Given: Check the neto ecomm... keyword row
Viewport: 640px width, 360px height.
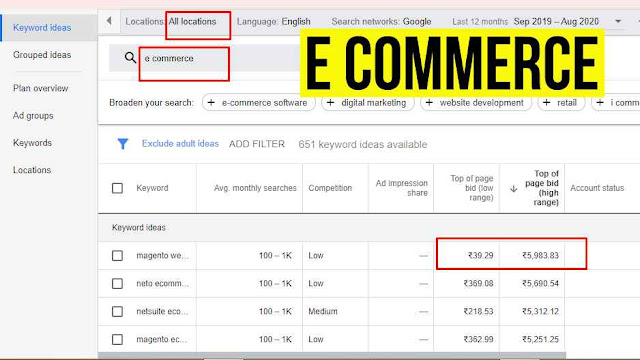Looking at the screenshot, I should tap(117, 283).
